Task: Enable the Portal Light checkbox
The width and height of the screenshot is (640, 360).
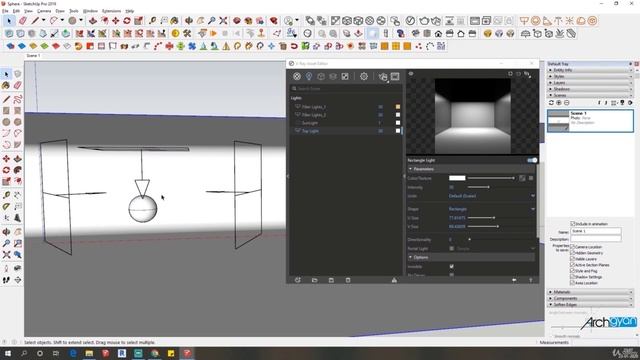Action: [x=451, y=249]
